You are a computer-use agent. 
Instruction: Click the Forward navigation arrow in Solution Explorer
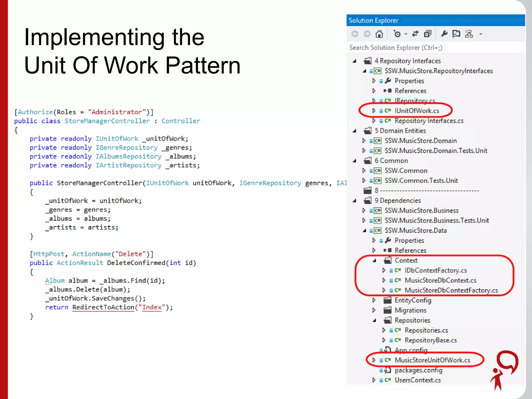(367, 34)
